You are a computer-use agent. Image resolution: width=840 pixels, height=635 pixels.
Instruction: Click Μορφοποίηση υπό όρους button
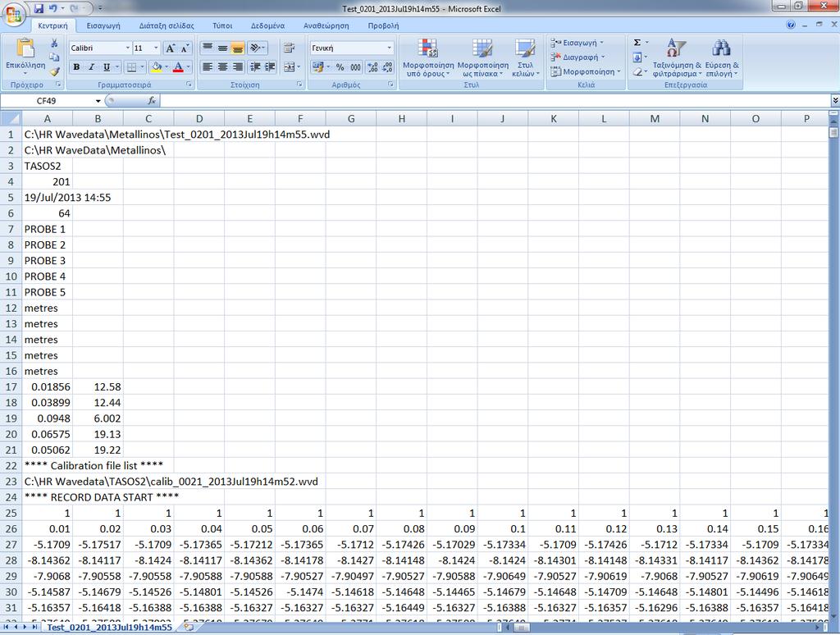click(428, 58)
